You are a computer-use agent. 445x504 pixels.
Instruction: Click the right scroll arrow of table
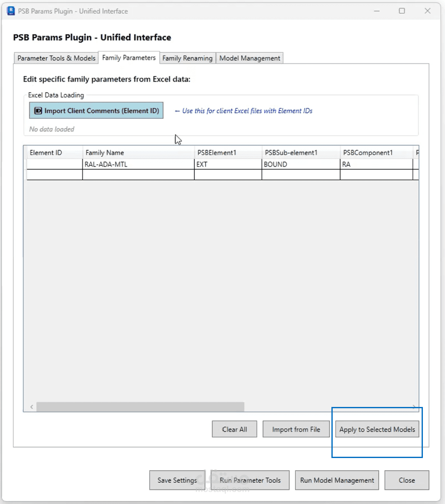click(x=414, y=407)
